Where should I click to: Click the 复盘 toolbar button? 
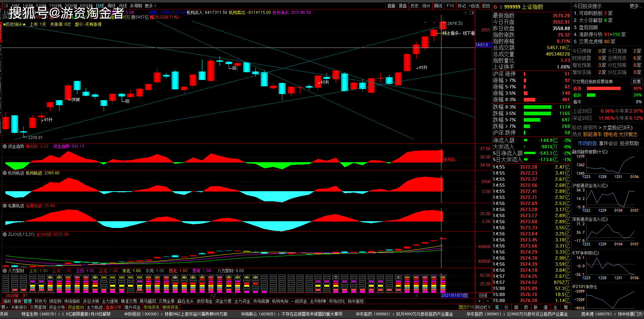pos(403,6)
